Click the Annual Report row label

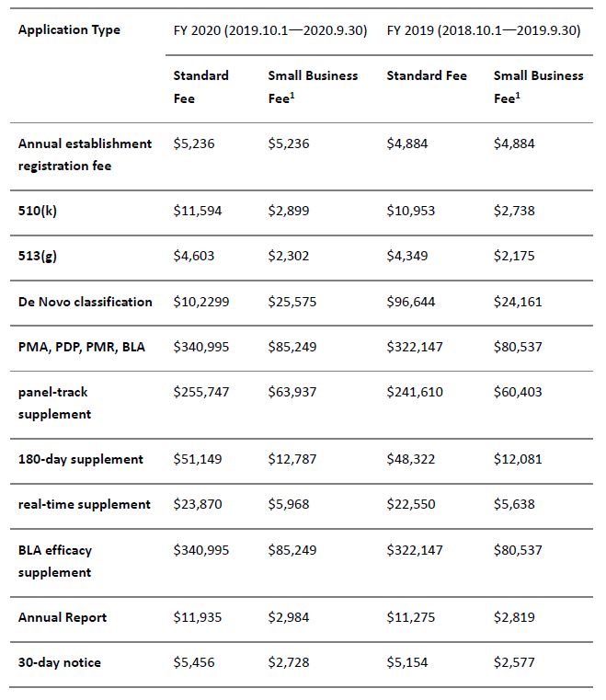(60, 617)
